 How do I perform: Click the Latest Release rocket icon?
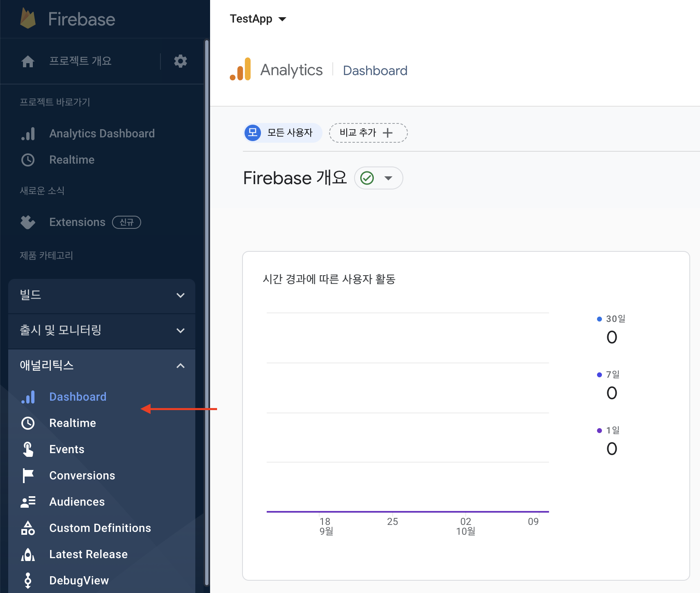[x=28, y=554]
